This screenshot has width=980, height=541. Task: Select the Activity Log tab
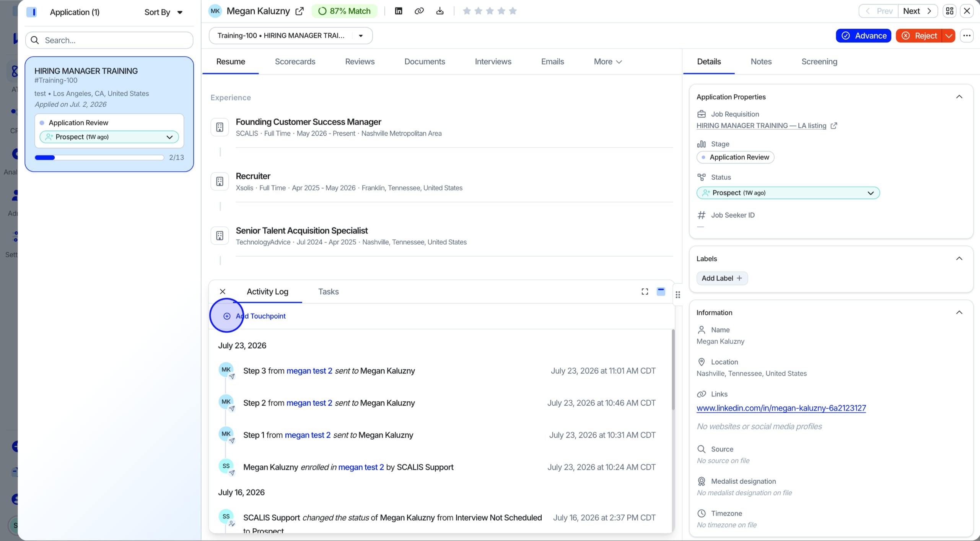pos(267,292)
